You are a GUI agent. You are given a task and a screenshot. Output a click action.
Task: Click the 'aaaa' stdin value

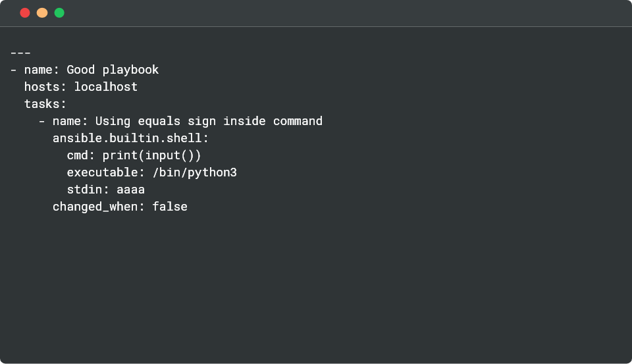(130, 190)
